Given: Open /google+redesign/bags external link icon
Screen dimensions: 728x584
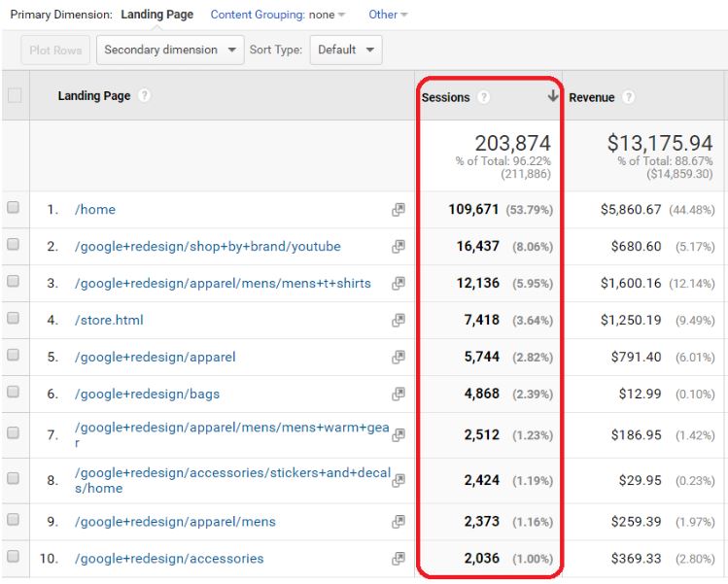Looking at the screenshot, I should [x=398, y=394].
